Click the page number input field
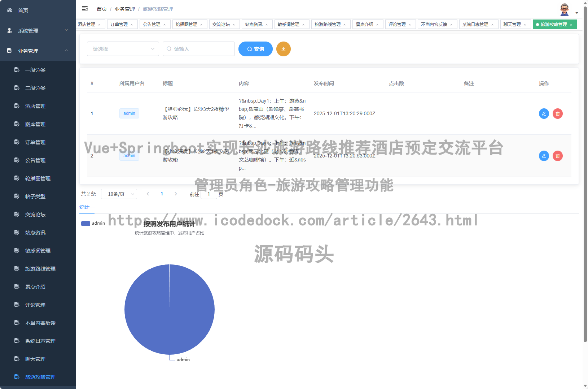588x389 pixels. [x=209, y=194]
